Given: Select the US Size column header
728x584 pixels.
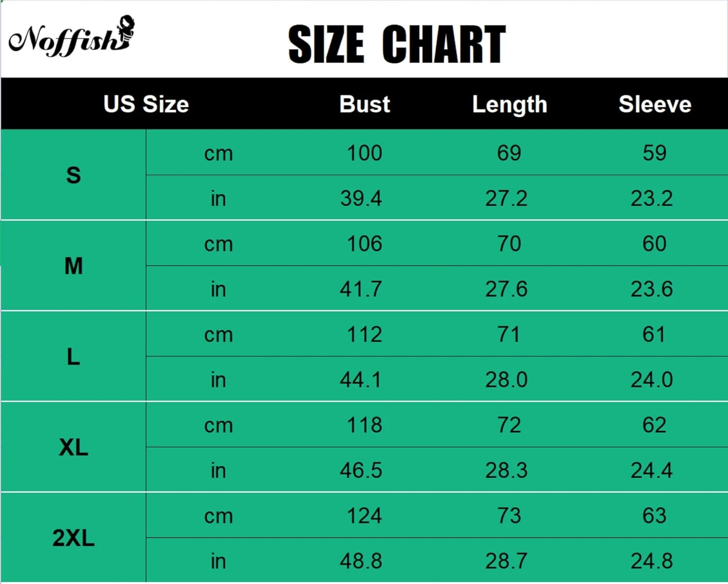Looking at the screenshot, I should tap(146, 104).
